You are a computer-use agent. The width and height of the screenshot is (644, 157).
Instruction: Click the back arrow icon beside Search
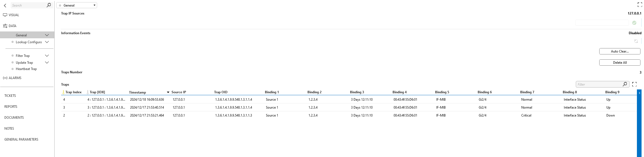point(5,5)
